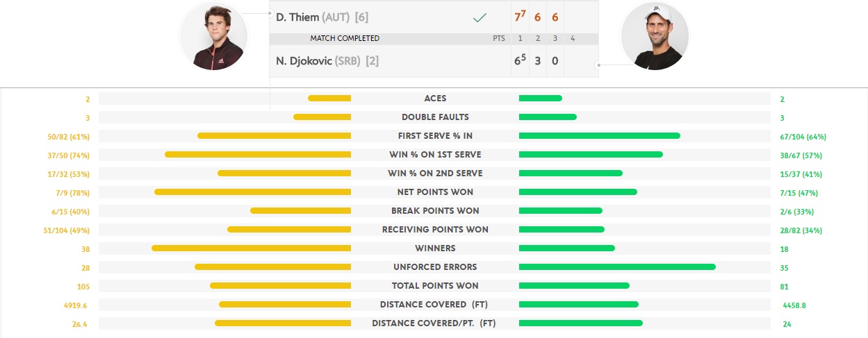Click the green winner checkmark icon

point(479,17)
